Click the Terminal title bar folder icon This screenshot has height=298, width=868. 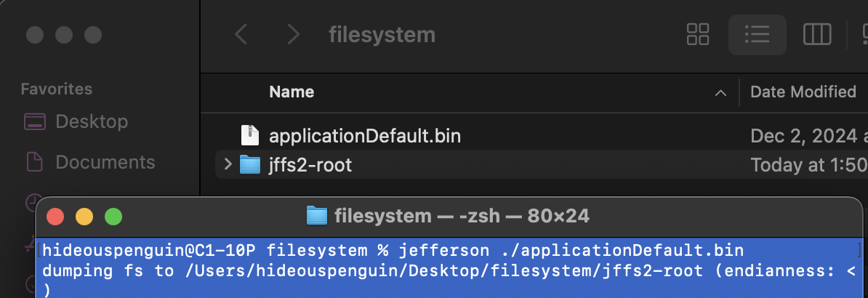317,215
